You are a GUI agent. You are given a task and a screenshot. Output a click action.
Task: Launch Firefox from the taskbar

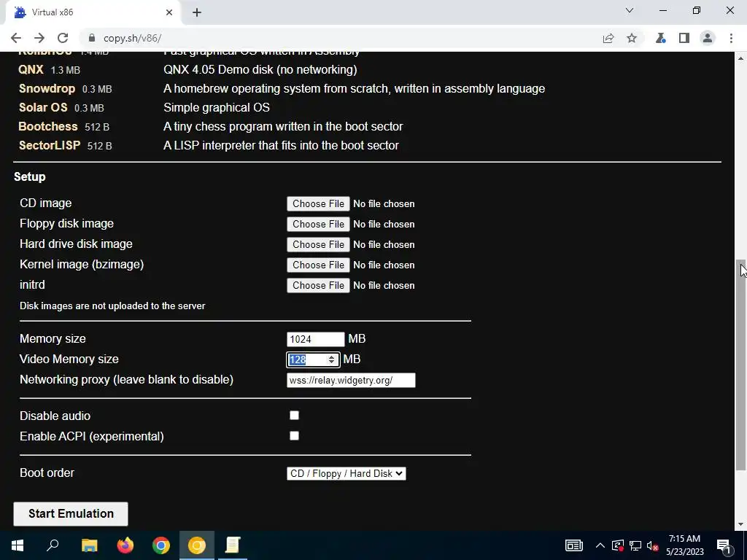(x=125, y=545)
